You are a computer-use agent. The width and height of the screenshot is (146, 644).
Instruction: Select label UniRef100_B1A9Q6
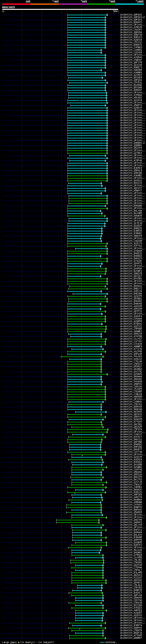pos(131,85)
